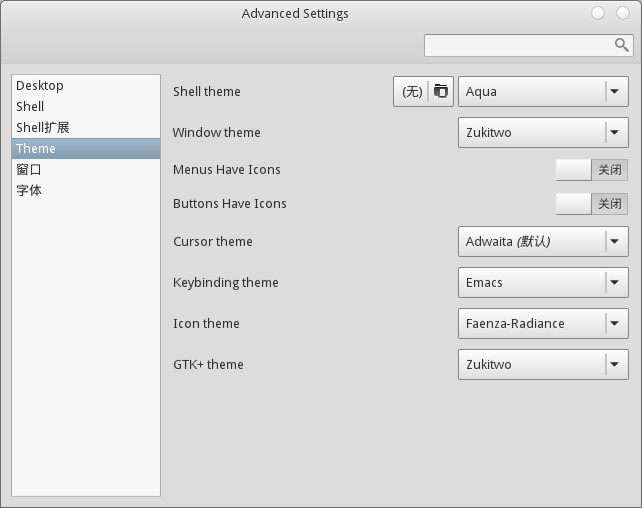Open the shell theme file chooser icon
Screen dimensions: 642x508
(441, 91)
